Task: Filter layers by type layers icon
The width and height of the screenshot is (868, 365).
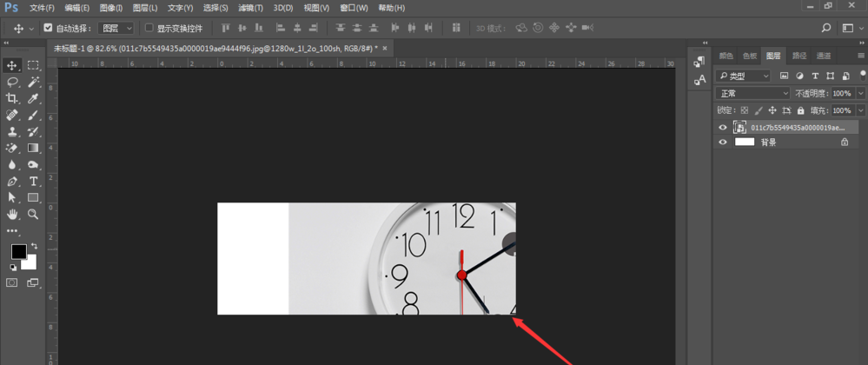Action: pos(815,76)
